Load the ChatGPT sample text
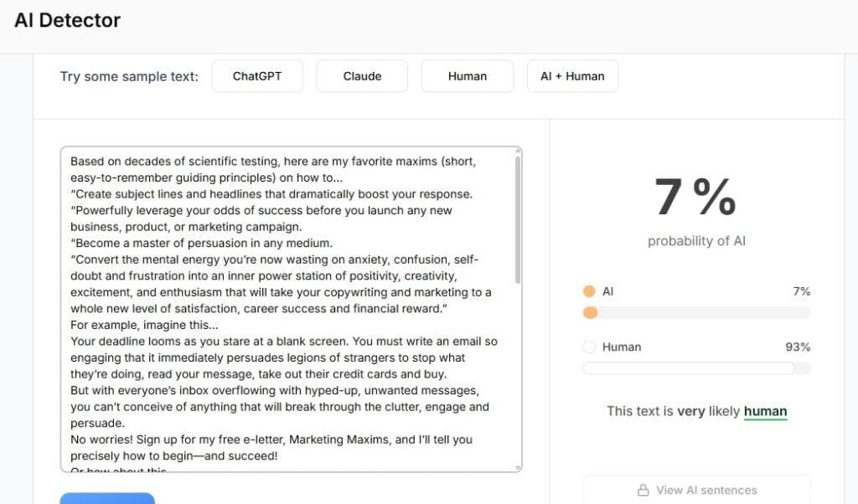This screenshot has height=504, width=858. coord(257,76)
